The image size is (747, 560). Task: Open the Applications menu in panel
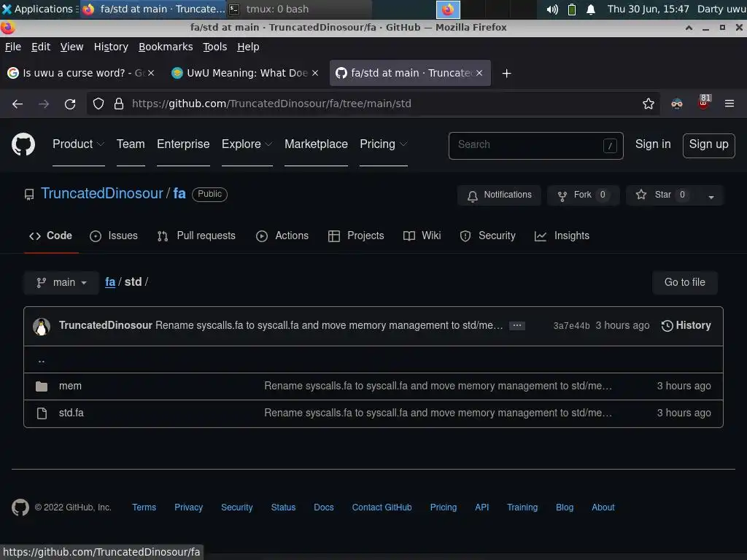click(x=39, y=9)
